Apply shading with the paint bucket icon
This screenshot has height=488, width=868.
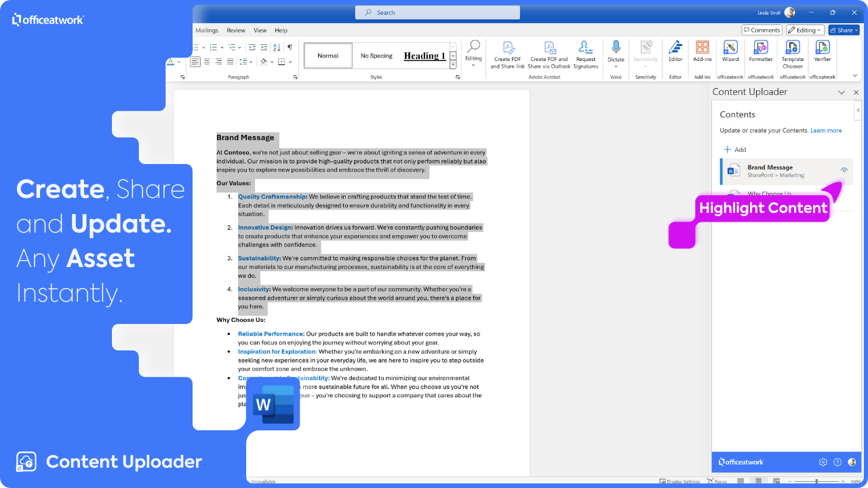264,62
